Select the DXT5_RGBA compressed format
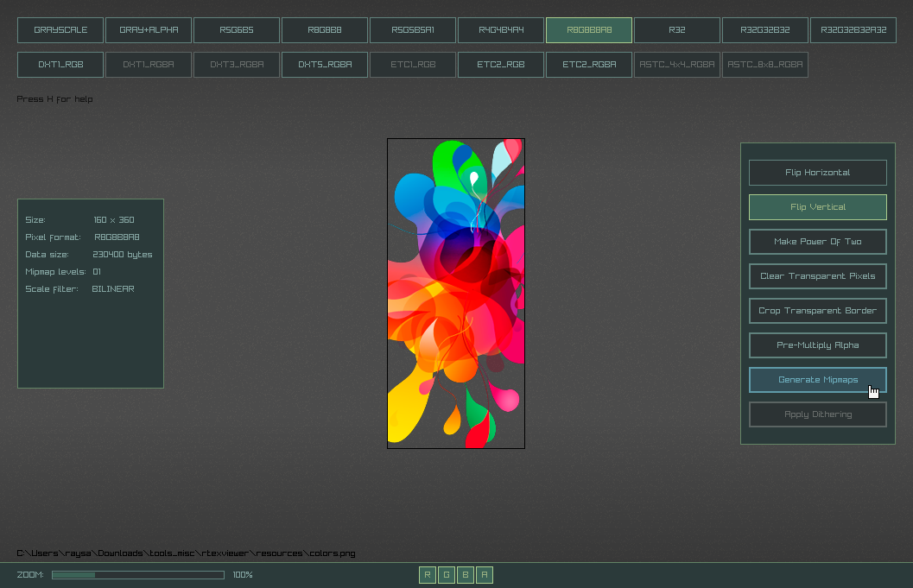The width and height of the screenshot is (913, 588). [x=325, y=65]
